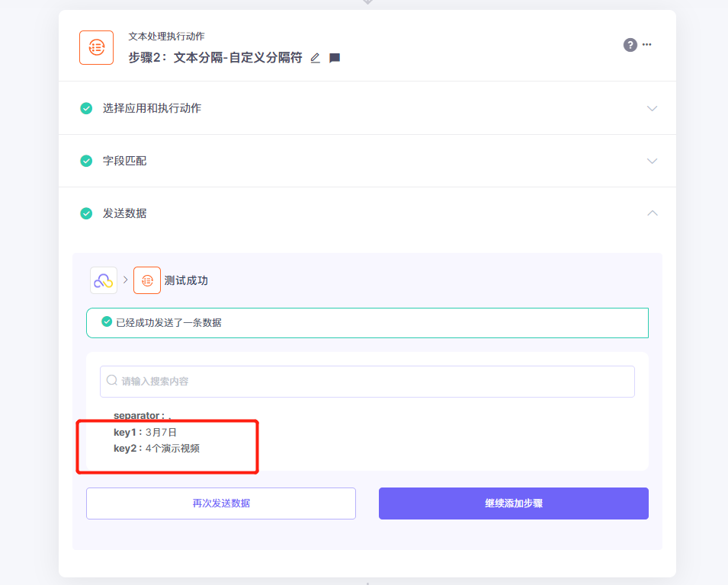Screen dimensions: 728x585
Task: Open help via question mark icon
Action: [x=630, y=45]
